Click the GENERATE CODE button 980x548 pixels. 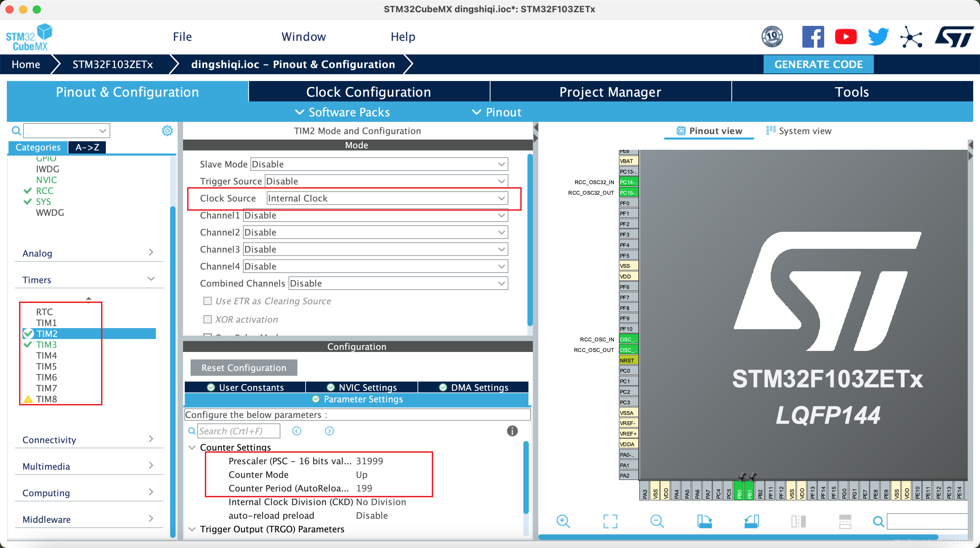pyautogui.click(x=818, y=64)
